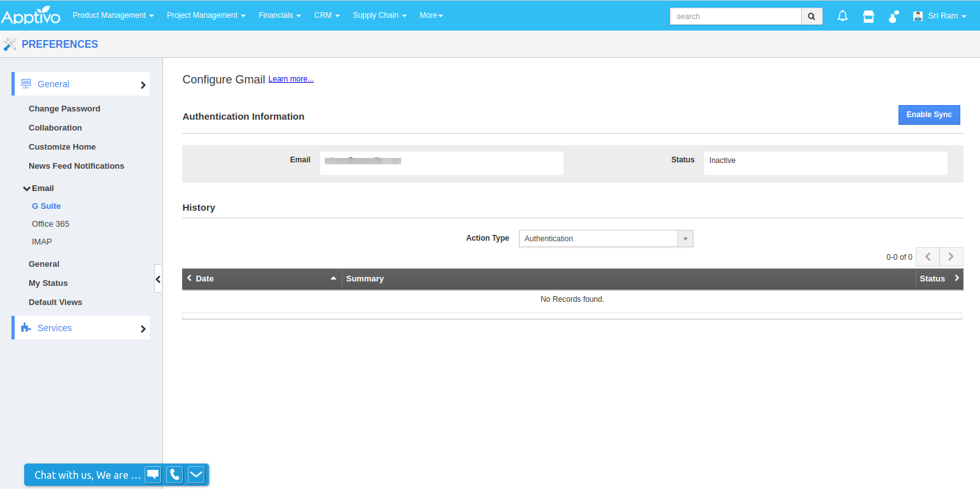Open My Status settings
This screenshot has height=489, width=980.
48,283
